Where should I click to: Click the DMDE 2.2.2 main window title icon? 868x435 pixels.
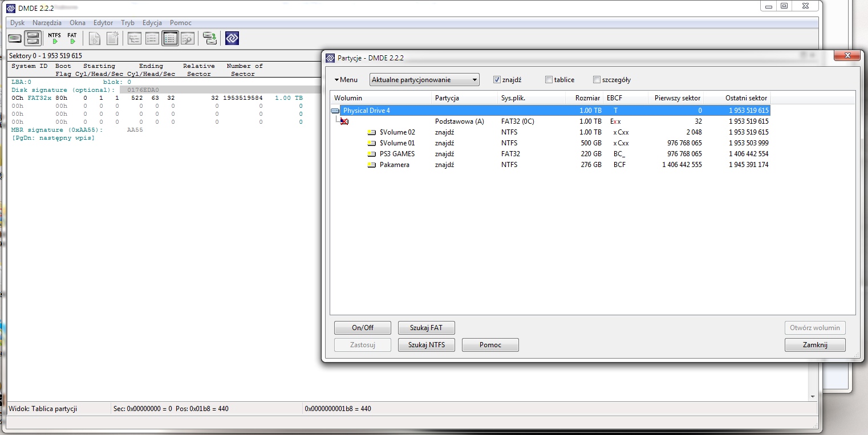pos(10,8)
